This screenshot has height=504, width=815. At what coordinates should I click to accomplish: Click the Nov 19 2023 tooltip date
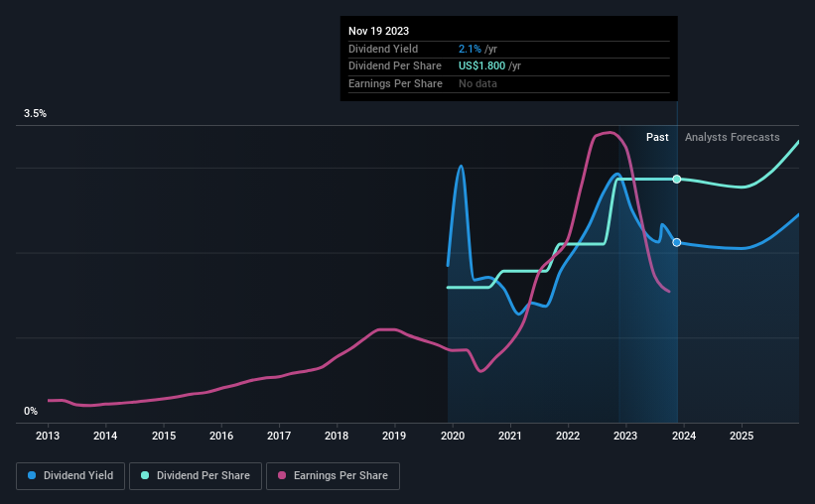pyautogui.click(x=378, y=31)
